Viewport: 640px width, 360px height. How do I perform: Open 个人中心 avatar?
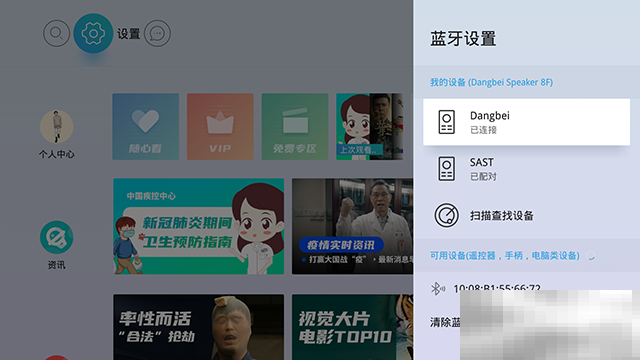coord(57,127)
